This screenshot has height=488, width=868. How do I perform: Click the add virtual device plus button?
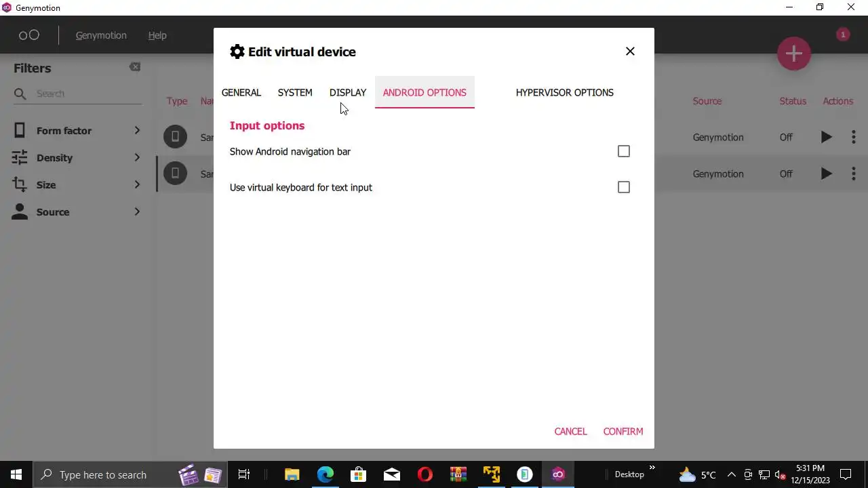pyautogui.click(x=794, y=54)
